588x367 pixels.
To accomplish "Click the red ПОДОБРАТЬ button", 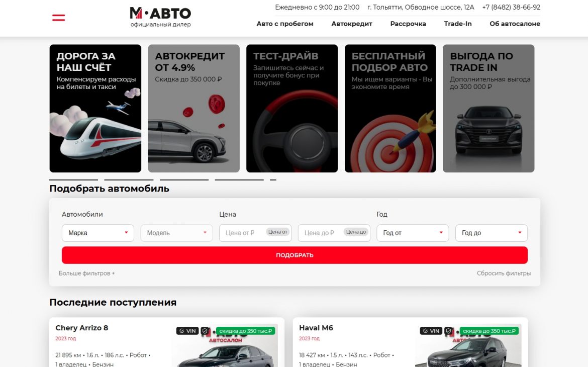I will [x=295, y=255].
